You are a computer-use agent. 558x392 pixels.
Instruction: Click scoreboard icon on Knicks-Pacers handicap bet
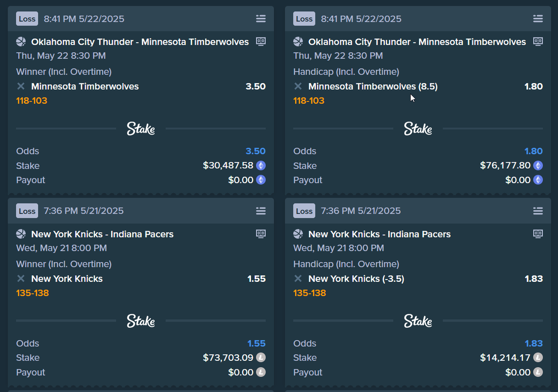coord(538,233)
